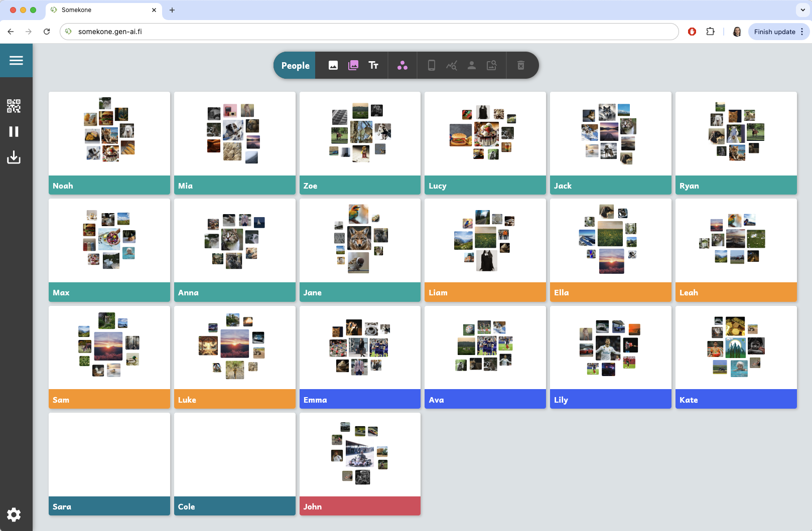
Task: Select the Somekone browser tab
Action: (x=104, y=10)
